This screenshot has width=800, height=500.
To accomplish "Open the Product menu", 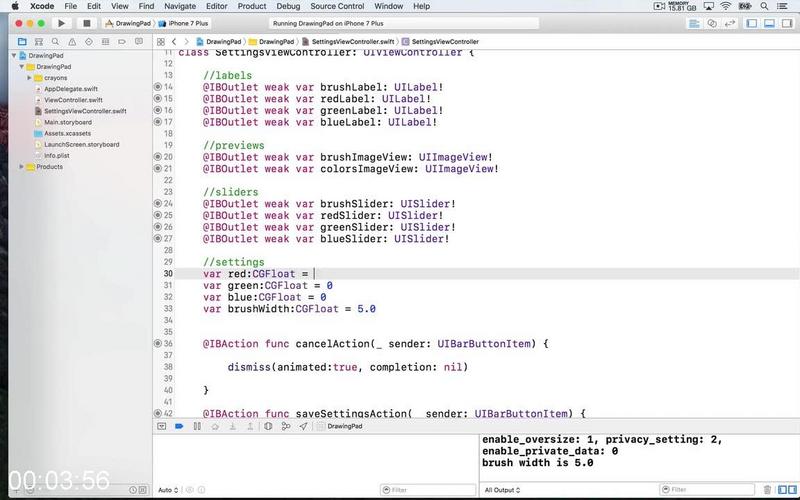I will (x=252, y=6).
